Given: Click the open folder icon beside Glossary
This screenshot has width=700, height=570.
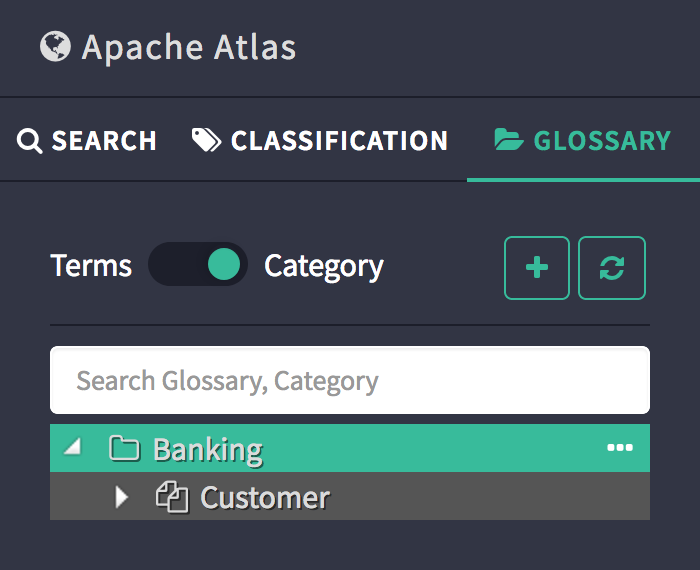Looking at the screenshot, I should pos(509,141).
